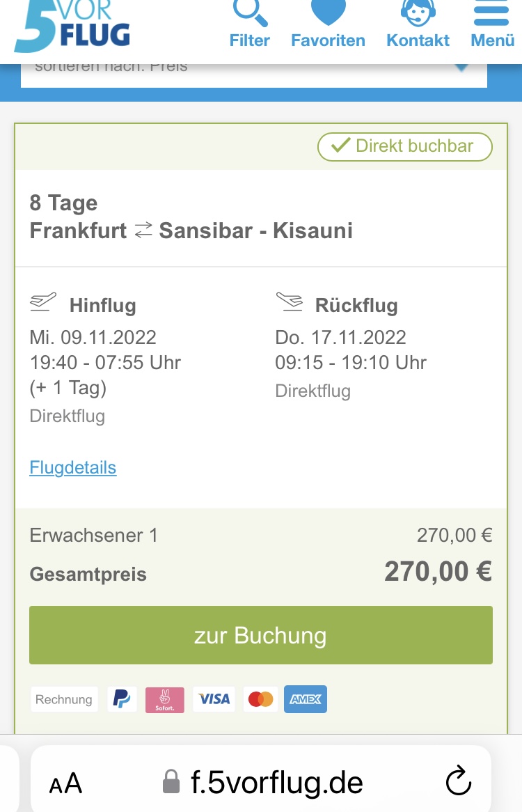Image resolution: width=522 pixels, height=812 pixels.
Task: Tap the Safari reload page icon
Action: tap(459, 781)
